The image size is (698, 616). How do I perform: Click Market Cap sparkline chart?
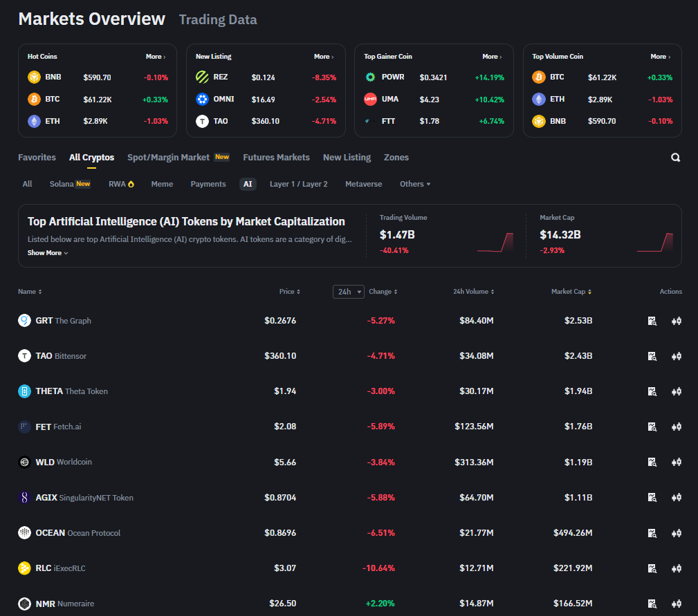pyautogui.click(x=655, y=243)
